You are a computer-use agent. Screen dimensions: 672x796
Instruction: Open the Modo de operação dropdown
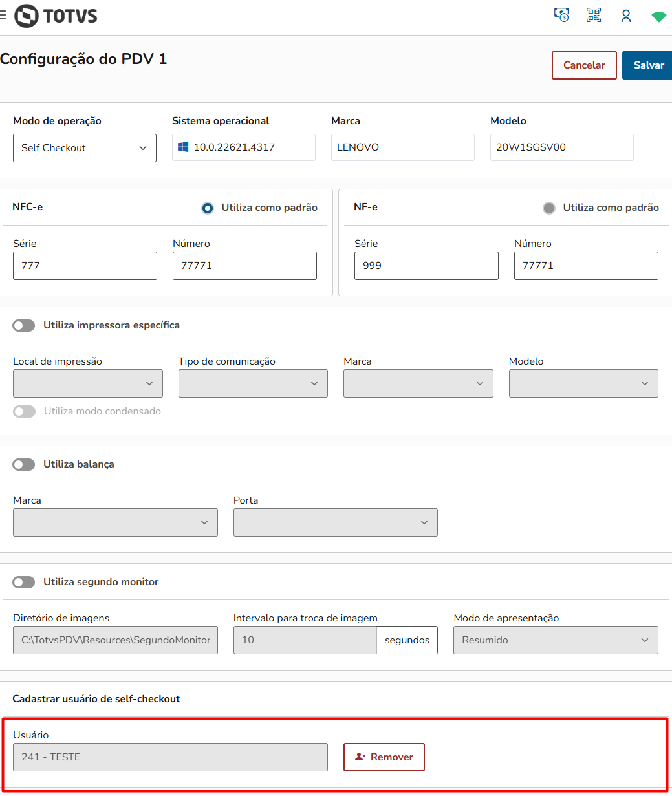pyautogui.click(x=85, y=148)
